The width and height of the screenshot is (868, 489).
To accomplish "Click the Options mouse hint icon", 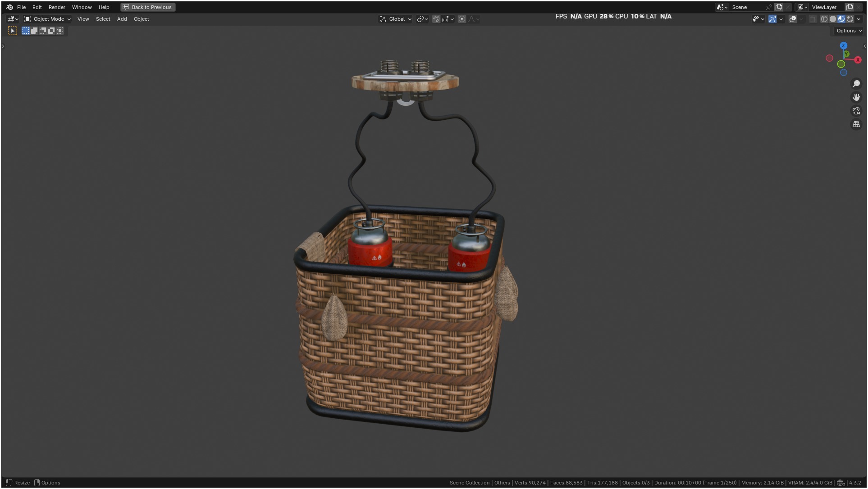I will 37,483.
